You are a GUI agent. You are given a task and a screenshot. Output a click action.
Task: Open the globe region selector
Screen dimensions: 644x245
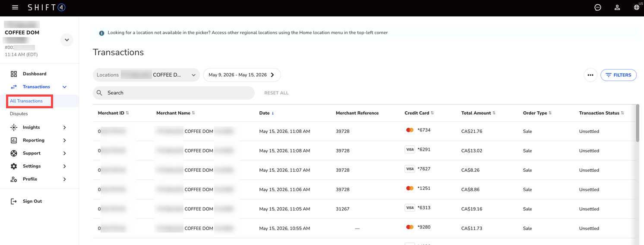(x=637, y=7)
